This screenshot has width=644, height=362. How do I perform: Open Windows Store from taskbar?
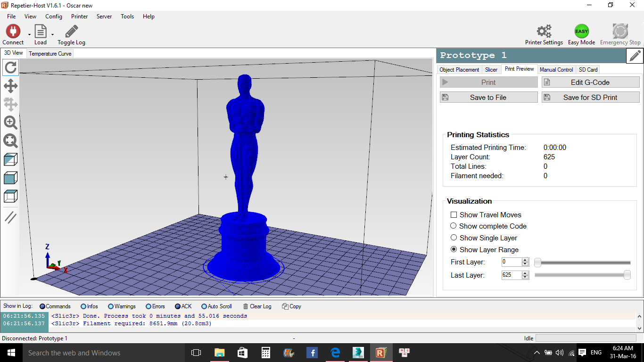(x=242, y=353)
